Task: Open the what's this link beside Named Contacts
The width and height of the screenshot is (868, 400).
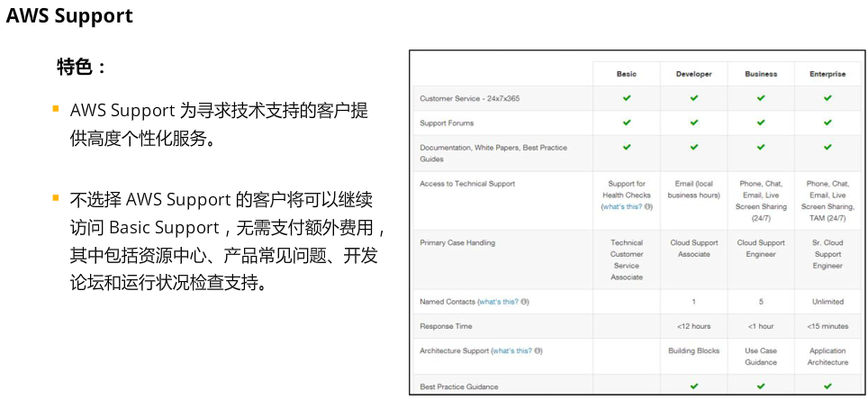Action: (x=498, y=302)
